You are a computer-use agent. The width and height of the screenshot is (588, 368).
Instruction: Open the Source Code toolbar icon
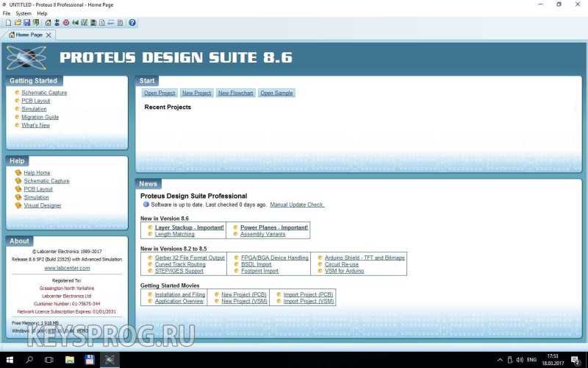[111, 23]
